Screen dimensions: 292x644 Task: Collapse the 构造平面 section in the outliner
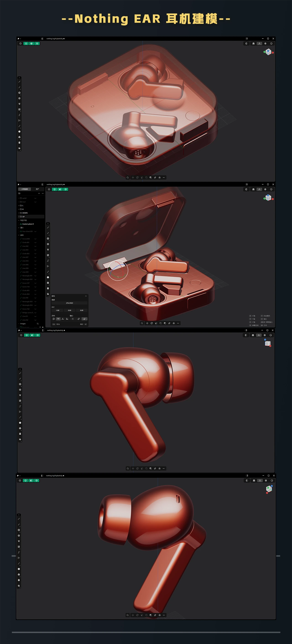point(19,220)
